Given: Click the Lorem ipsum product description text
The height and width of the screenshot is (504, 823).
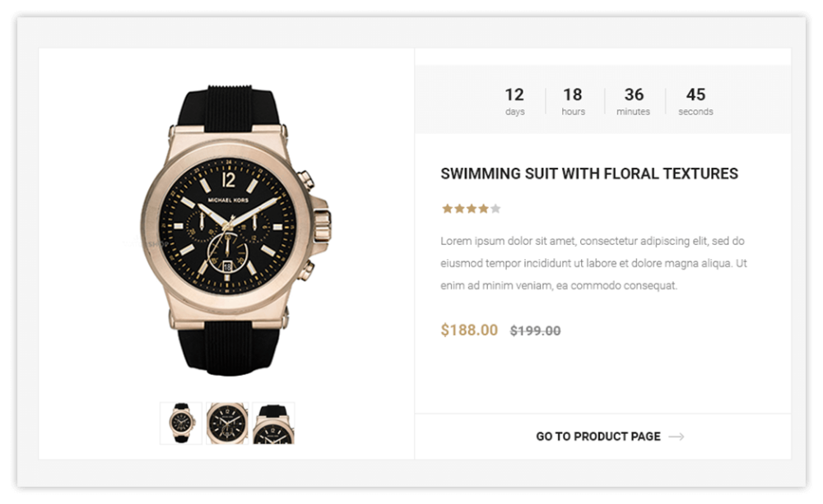Looking at the screenshot, I should [593, 263].
